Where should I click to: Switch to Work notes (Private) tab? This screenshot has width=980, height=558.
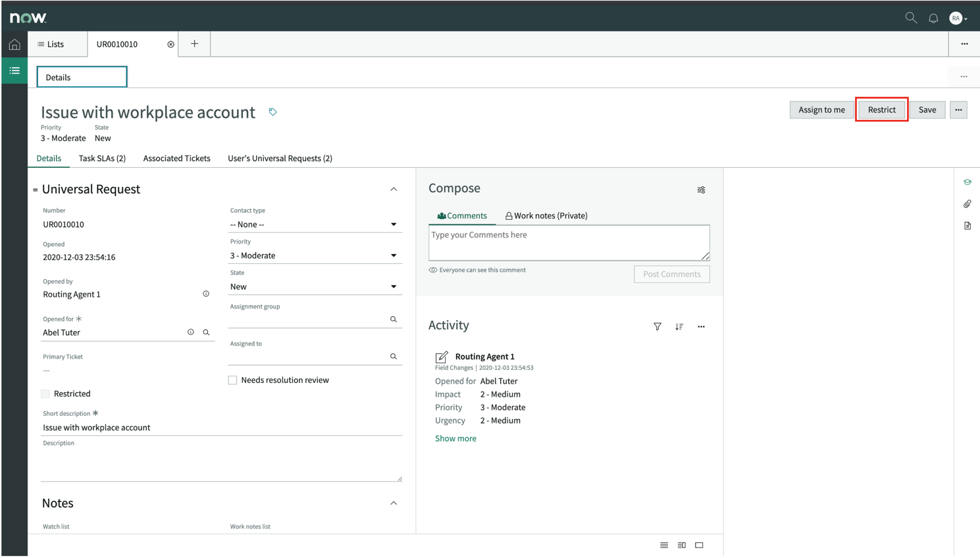[x=546, y=216]
